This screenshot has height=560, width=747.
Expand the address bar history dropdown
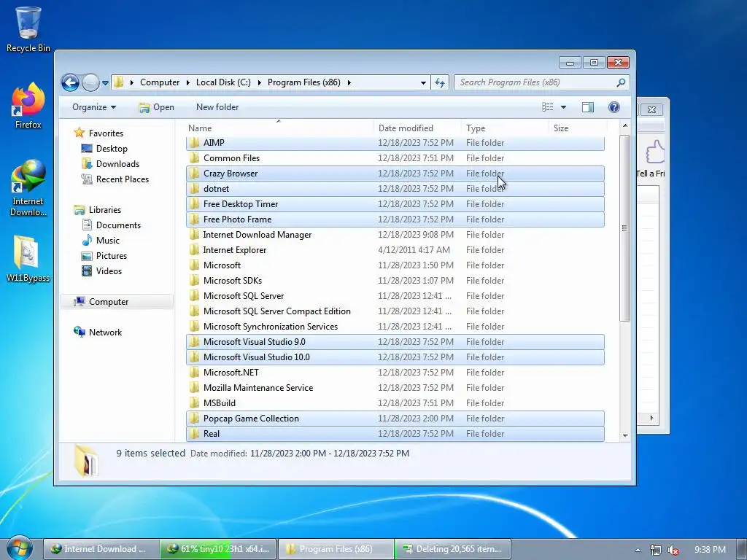[423, 83]
